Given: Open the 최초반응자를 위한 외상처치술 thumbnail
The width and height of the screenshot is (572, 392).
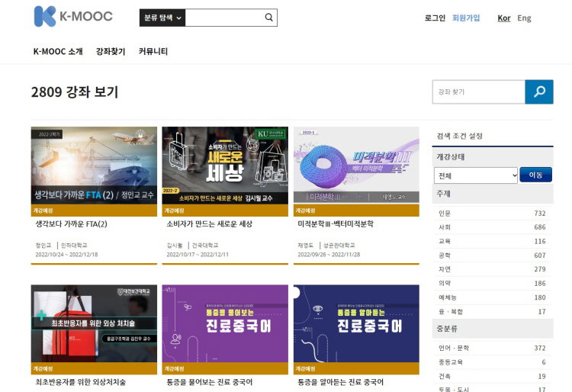Looking at the screenshot, I should [94, 323].
